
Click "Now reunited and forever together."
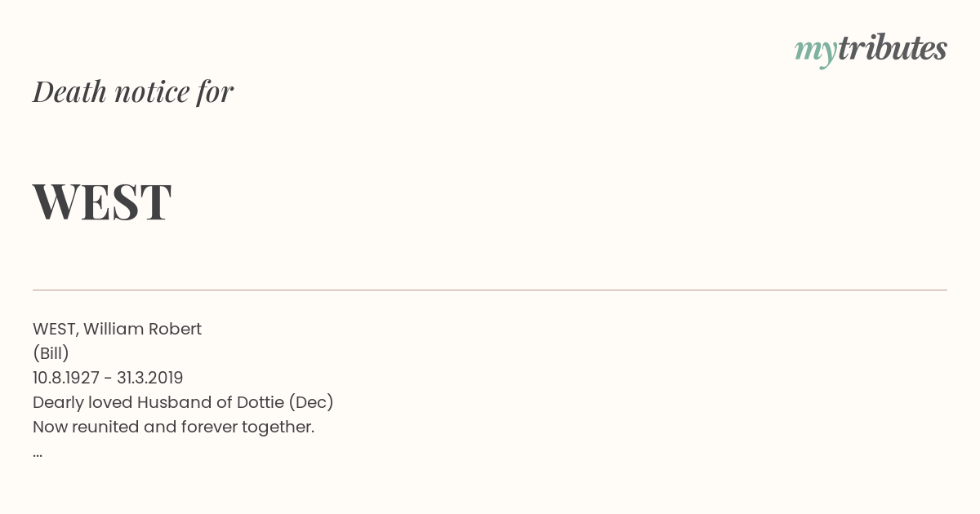coord(173,427)
